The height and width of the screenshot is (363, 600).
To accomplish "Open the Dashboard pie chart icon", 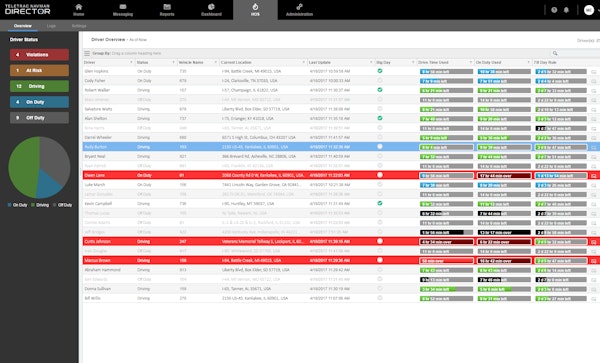I will tap(211, 7).
